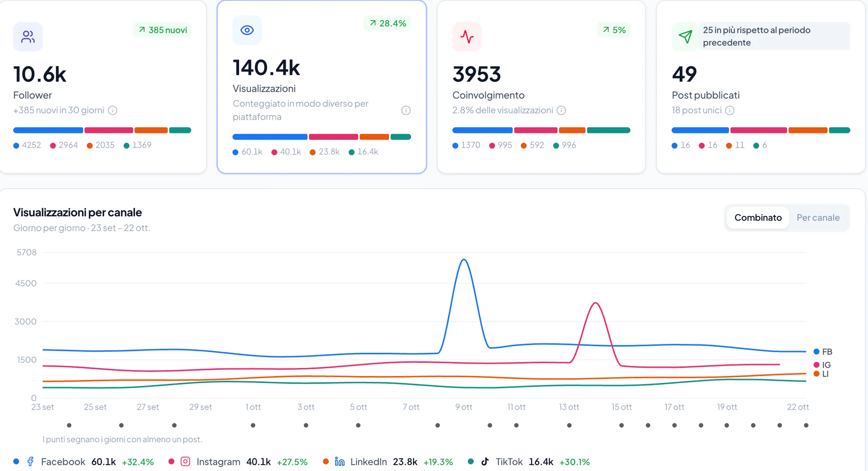
Task: Toggle Instagram 40.1k series in bottom legend
Action: 238,462
